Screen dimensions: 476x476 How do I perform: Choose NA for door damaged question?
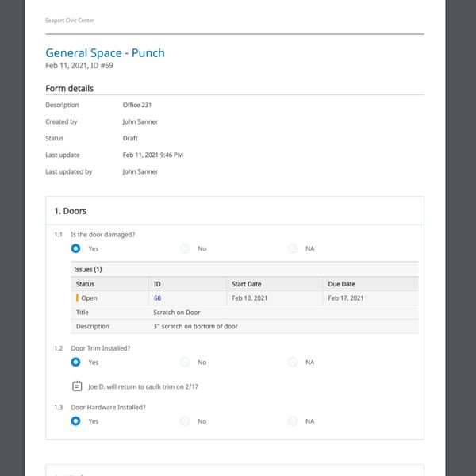[x=293, y=248]
